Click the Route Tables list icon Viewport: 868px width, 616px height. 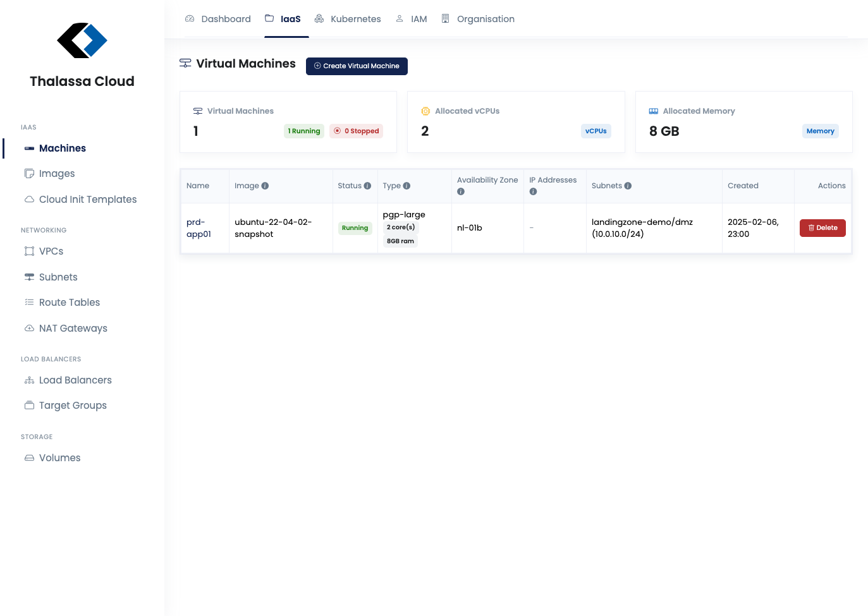tap(29, 303)
